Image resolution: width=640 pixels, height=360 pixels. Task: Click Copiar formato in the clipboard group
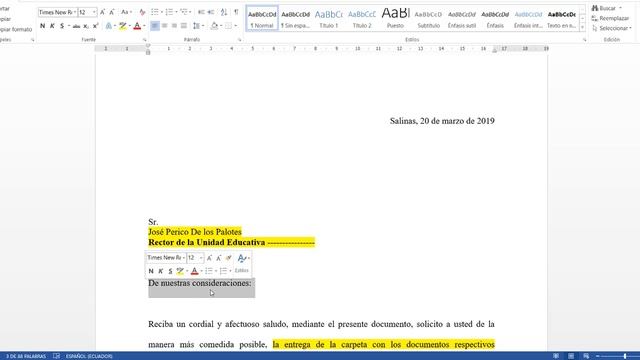(x=16, y=29)
